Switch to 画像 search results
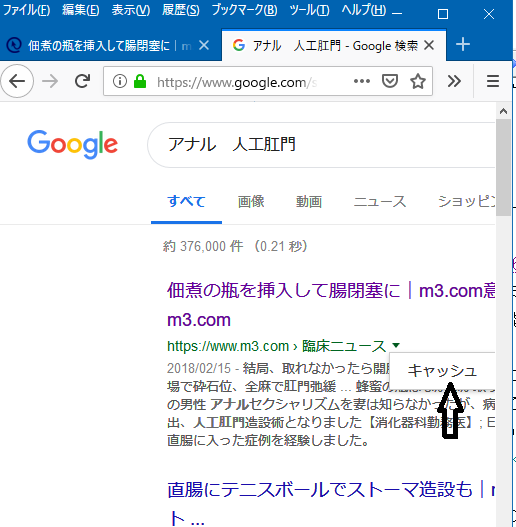This screenshot has height=527, width=516. [x=251, y=202]
